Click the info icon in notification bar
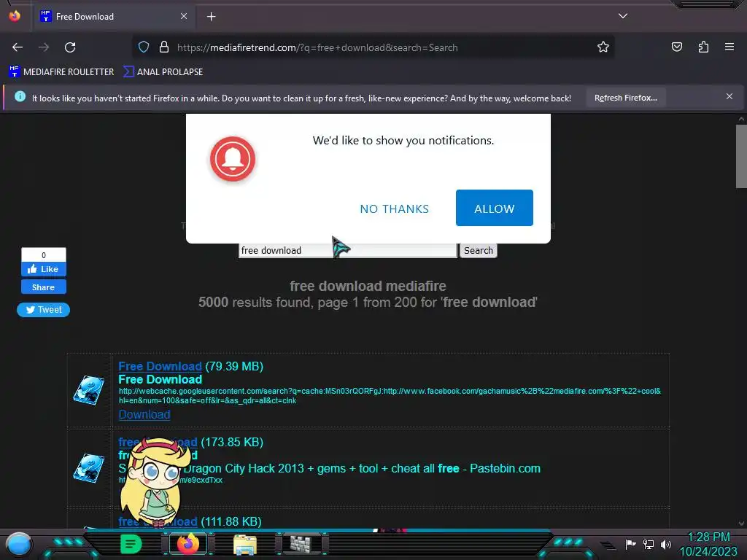Viewport: 747px width, 560px height. 20,97
